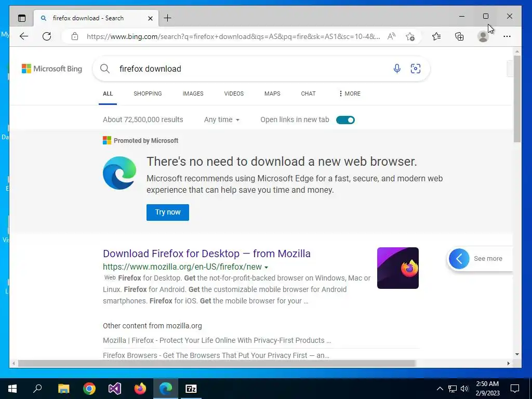The image size is (532, 399).
Task: Click the search magnifier in Bing box
Action: click(105, 69)
